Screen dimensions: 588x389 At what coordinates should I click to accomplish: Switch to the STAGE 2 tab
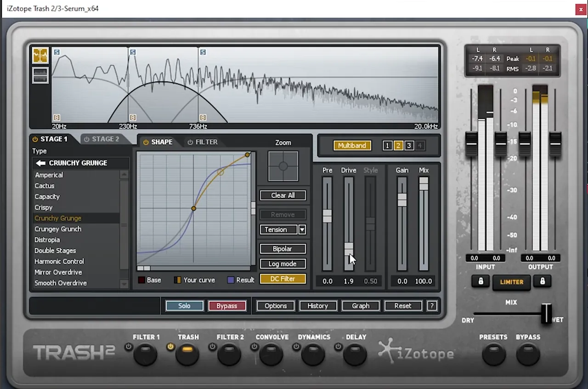point(105,139)
